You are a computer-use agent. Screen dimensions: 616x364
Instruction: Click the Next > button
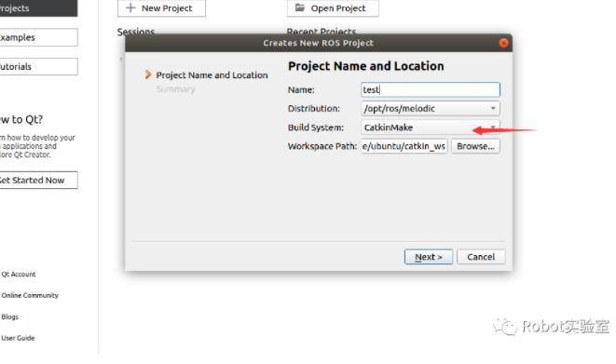pos(429,257)
